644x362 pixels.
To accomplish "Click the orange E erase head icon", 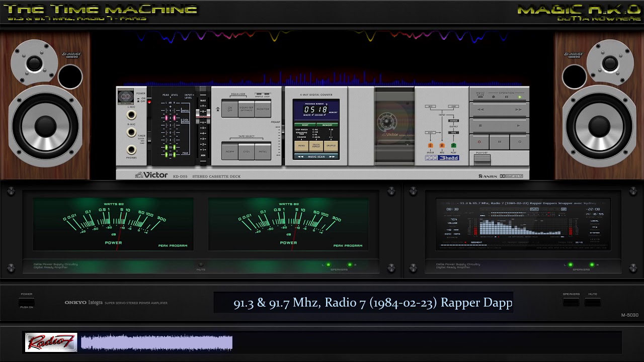I will pos(431,146).
